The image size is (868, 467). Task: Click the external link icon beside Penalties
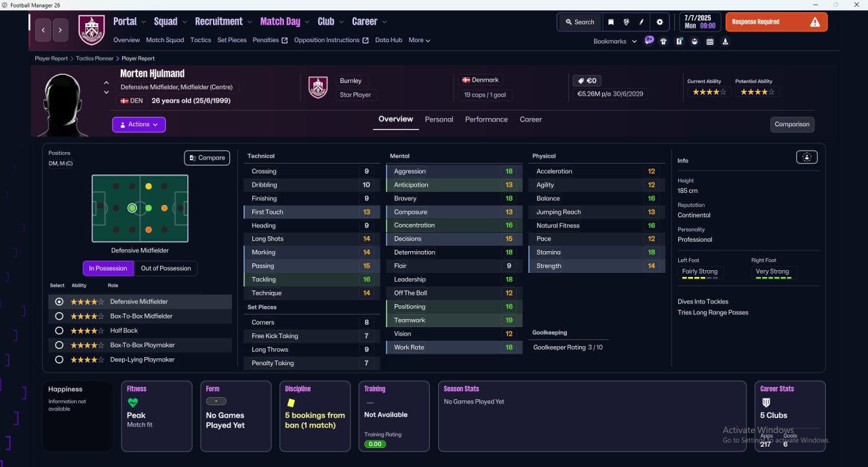(285, 40)
